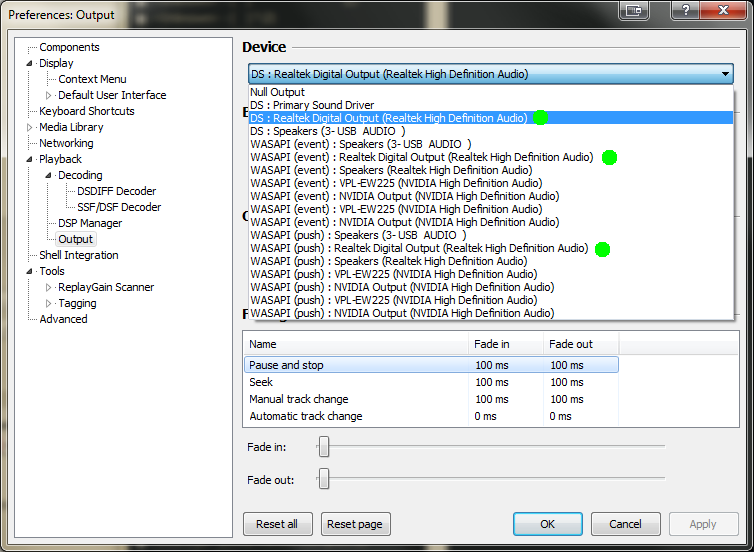The image size is (754, 552).
Task: Pick DS : Speakers (3- USB AUDIO)
Action: click(491, 131)
